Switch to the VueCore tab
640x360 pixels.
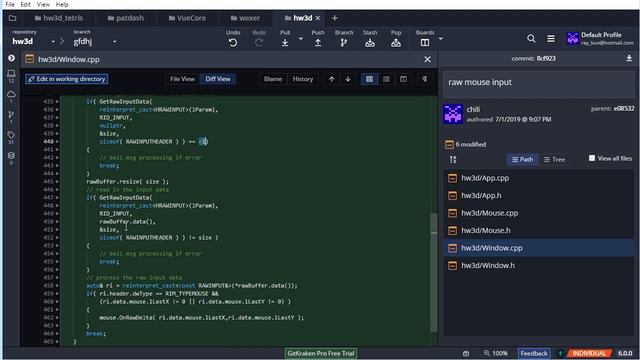(187, 18)
